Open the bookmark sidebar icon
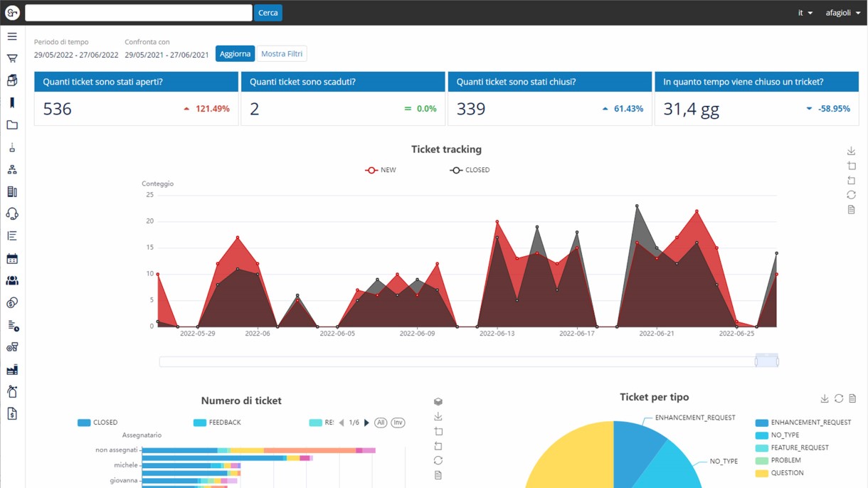The image size is (868, 488). 12,102
